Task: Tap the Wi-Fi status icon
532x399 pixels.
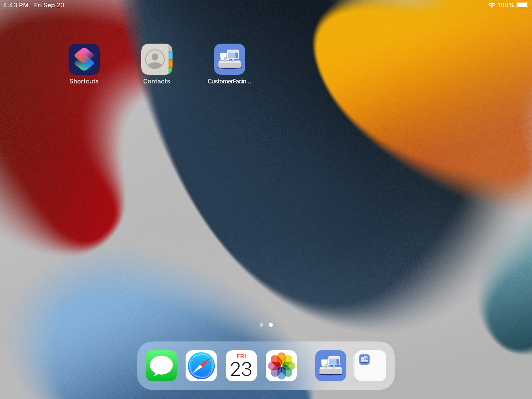Action: pos(491,5)
